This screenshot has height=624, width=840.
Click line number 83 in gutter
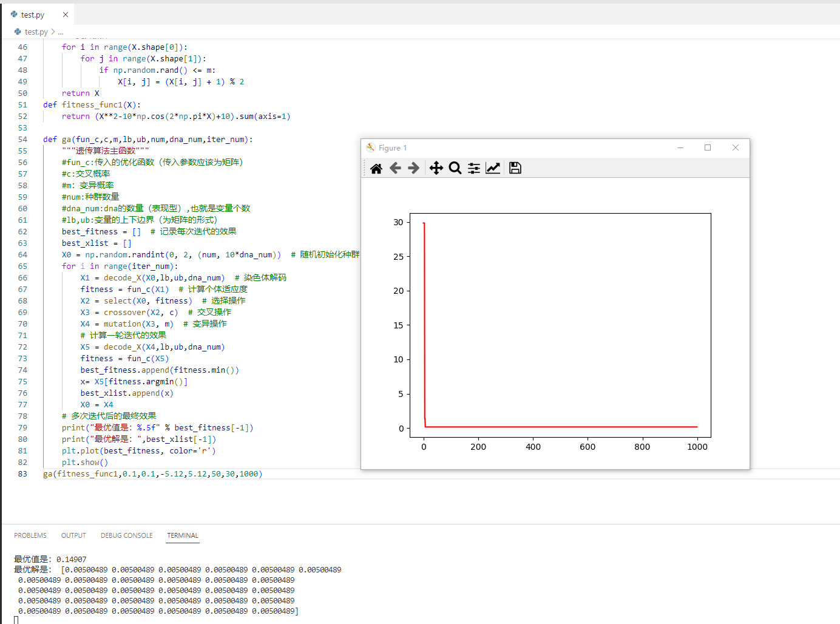click(x=22, y=474)
